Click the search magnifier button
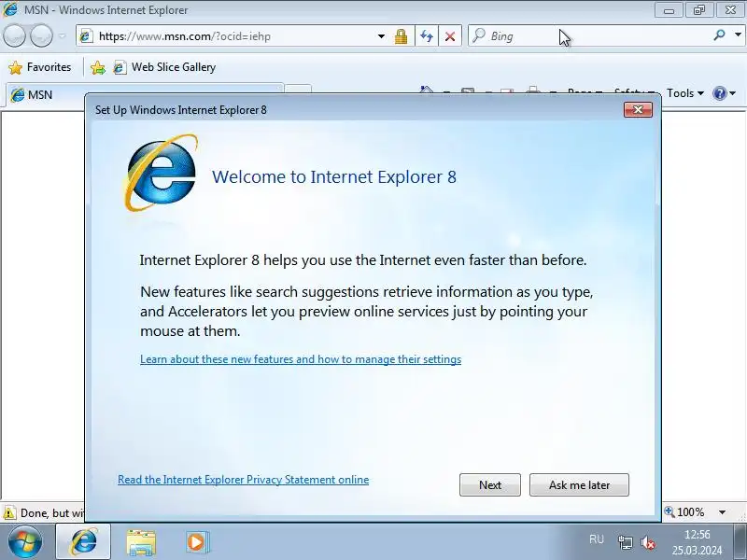 coord(719,35)
